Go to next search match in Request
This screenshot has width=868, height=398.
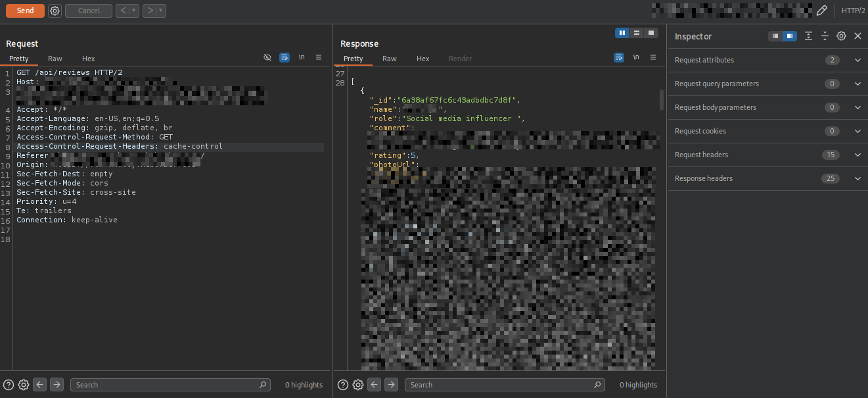57,385
